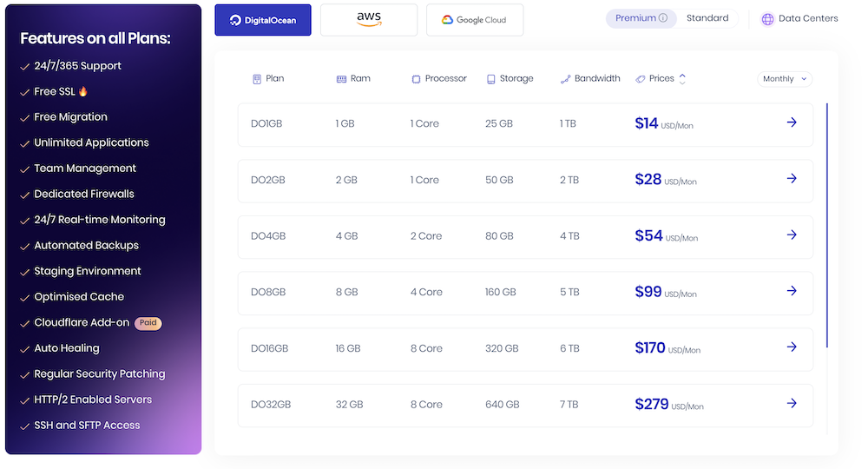868x469 pixels.
Task: Click the info icon beside Premium
Action: point(663,18)
